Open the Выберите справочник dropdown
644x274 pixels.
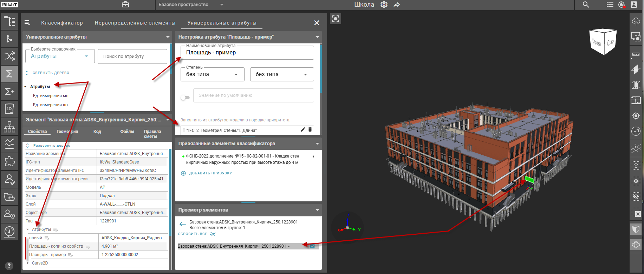60,56
